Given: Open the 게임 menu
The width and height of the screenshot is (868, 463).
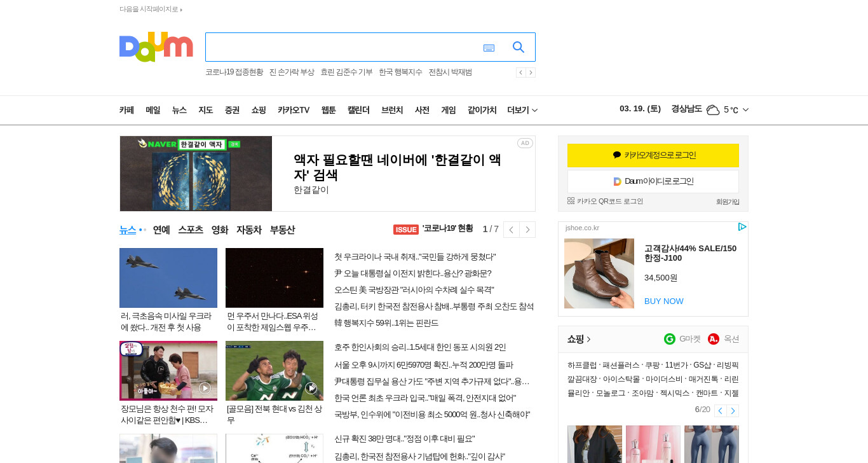Looking at the screenshot, I should coord(449,110).
